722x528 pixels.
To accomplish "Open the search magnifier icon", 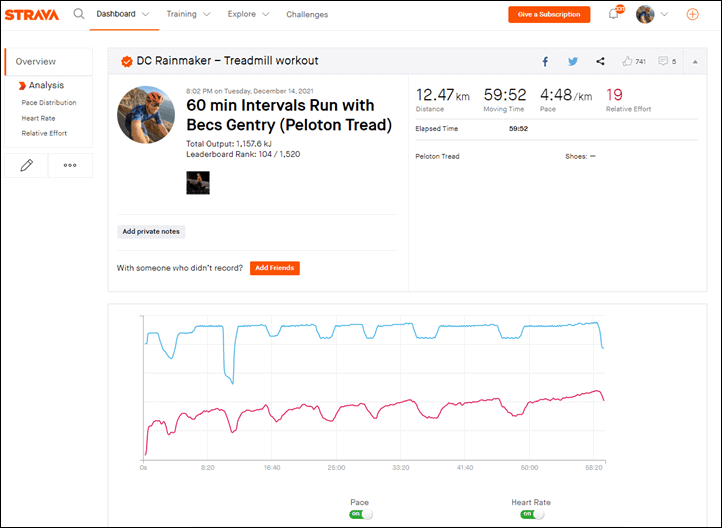I will (79, 14).
